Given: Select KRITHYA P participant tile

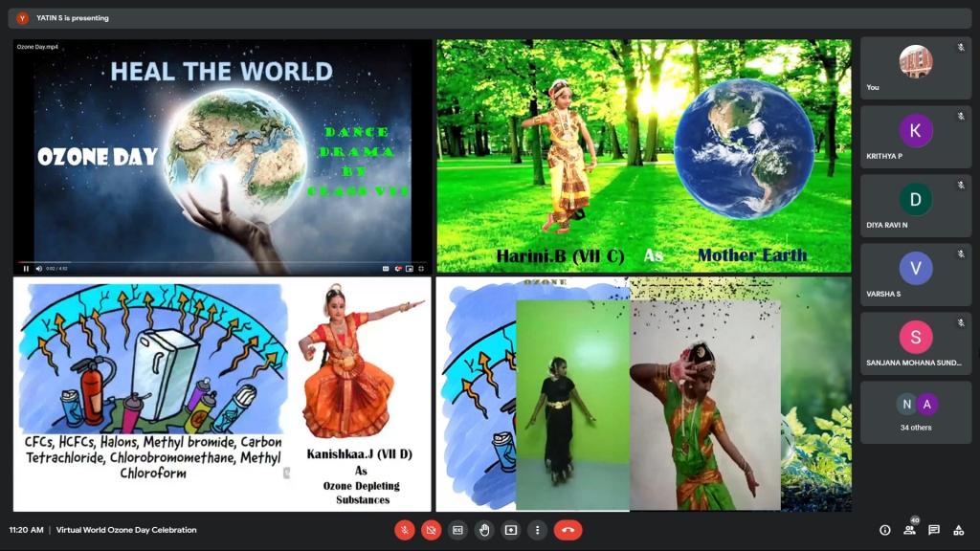Looking at the screenshot, I should click(x=915, y=137).
